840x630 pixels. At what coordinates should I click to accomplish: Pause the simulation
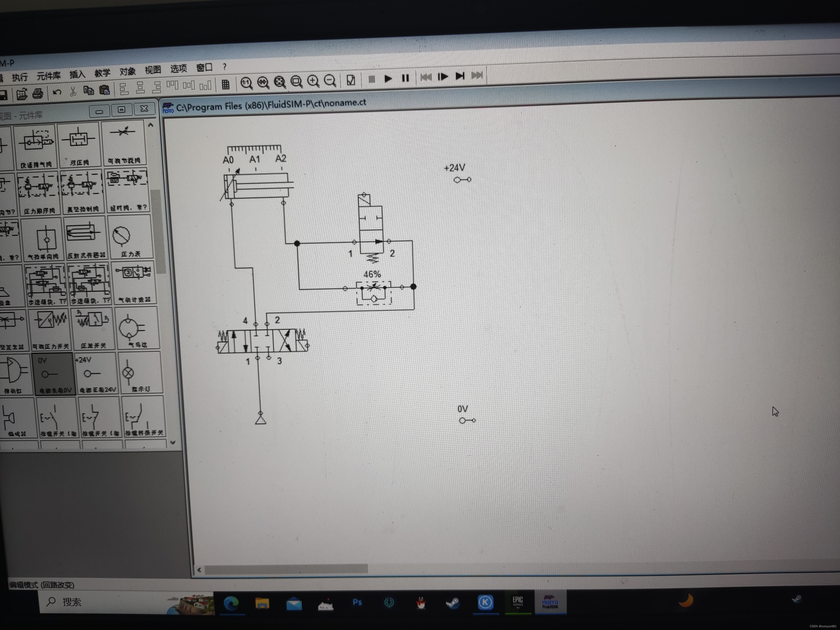coord(405,78)
